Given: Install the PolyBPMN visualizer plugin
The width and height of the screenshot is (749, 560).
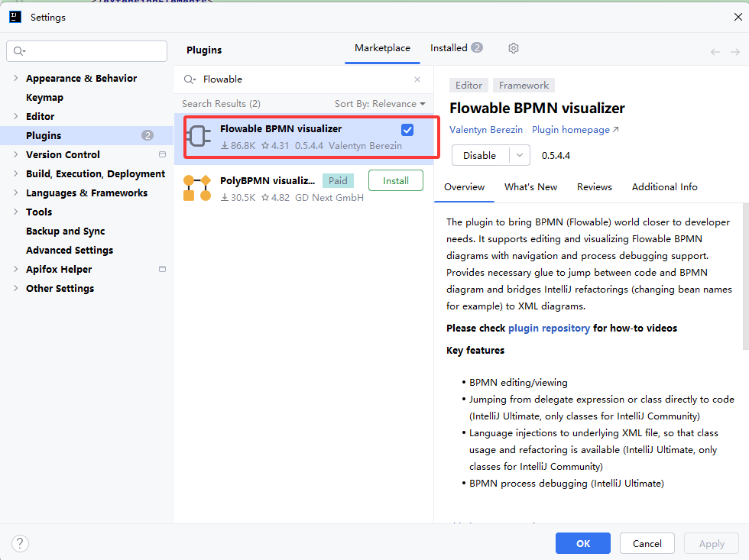Looking at the screenshot, I should 395,180.
